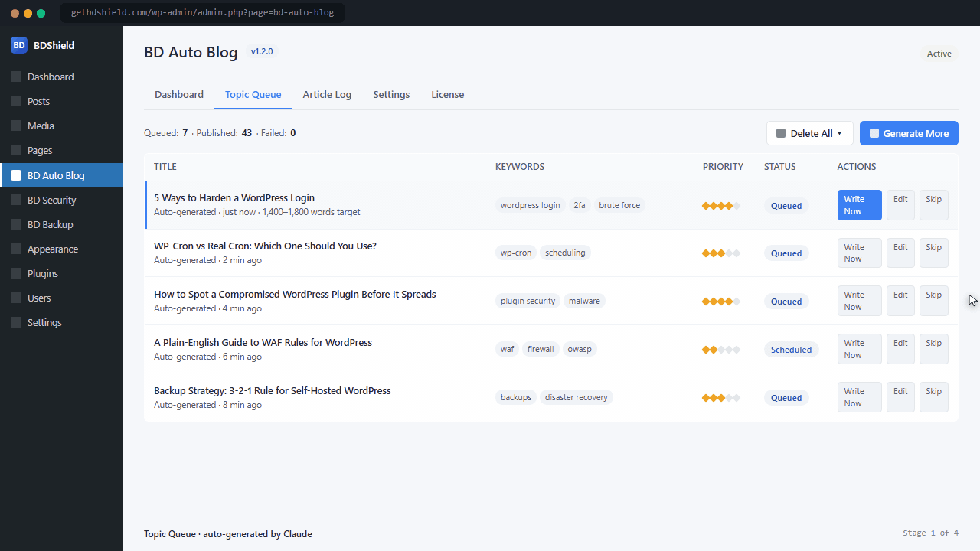
Task: Open the Delete All dropdown arrow
Action: pyautogui.click(x=839, y=134)
